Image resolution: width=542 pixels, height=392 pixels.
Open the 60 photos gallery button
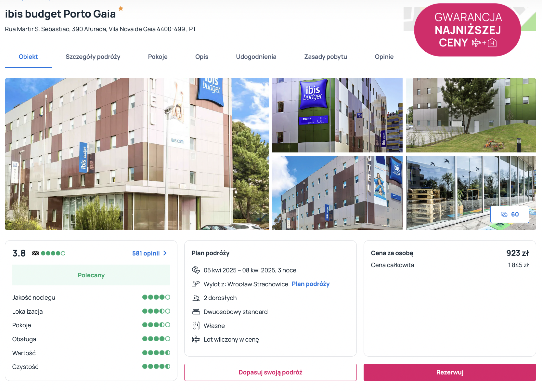[x=510, y=214]
